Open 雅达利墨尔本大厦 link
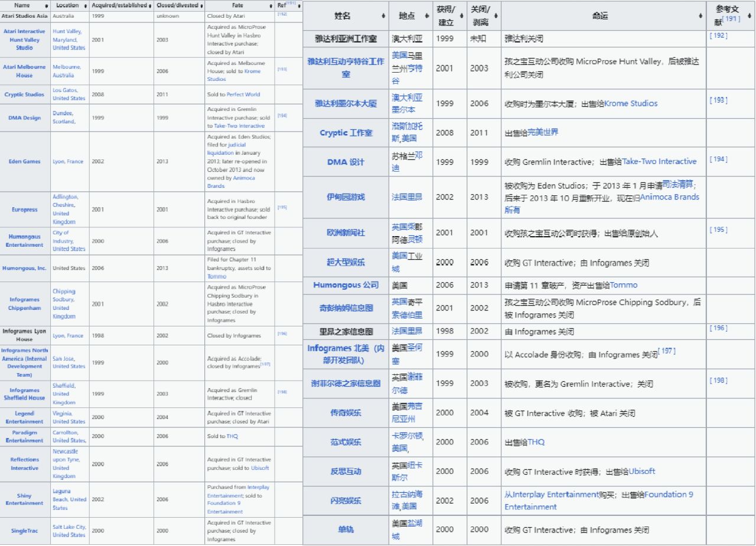756x546 pixels. coord(346,103)
